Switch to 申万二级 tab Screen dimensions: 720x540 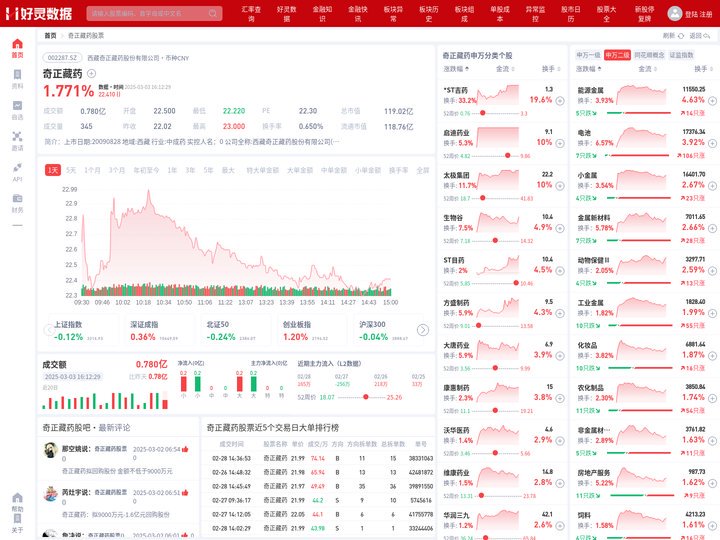point(617,55)
